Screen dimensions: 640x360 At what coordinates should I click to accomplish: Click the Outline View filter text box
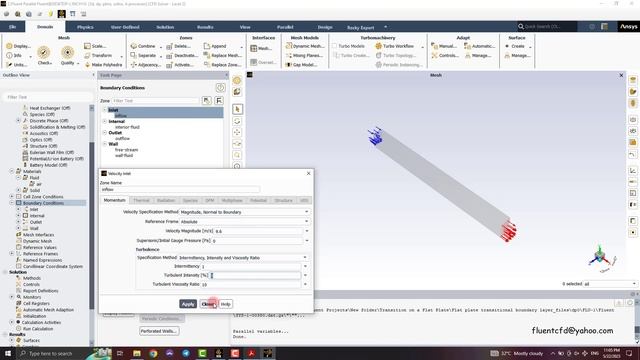click(x=48, y=97)
